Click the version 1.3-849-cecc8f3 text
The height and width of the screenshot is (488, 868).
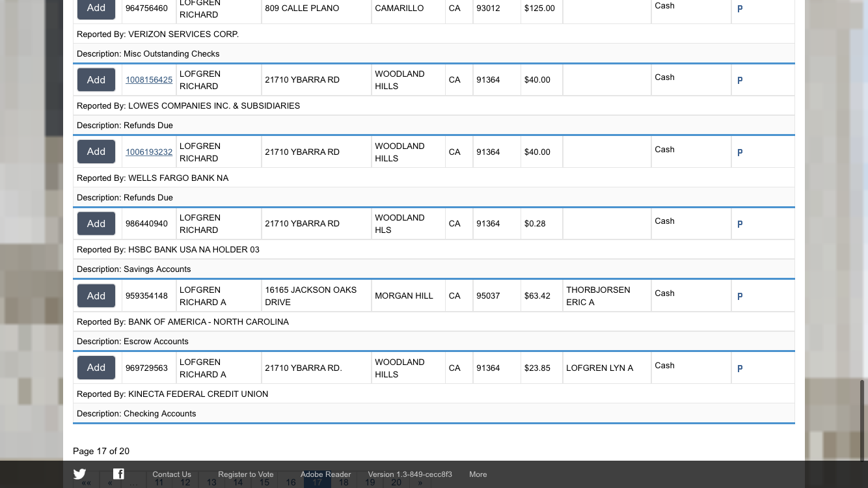[410, 474]
